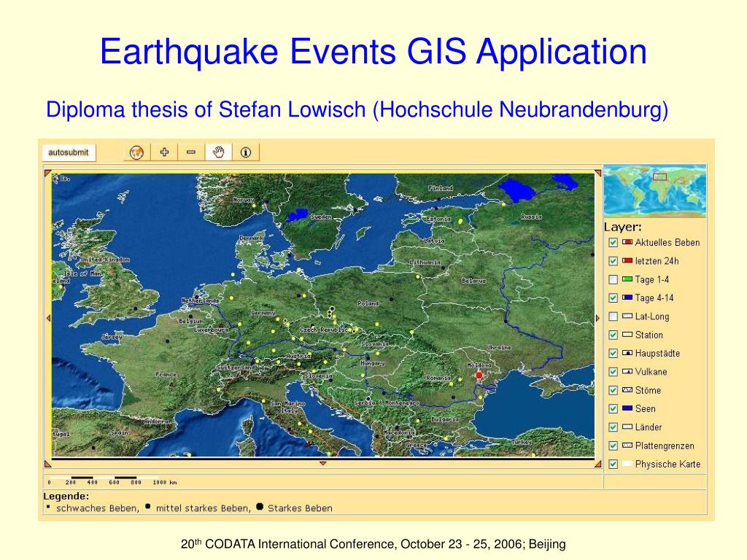Click the autosubmit button
This screenshot has width=747, height=560.
69,152
